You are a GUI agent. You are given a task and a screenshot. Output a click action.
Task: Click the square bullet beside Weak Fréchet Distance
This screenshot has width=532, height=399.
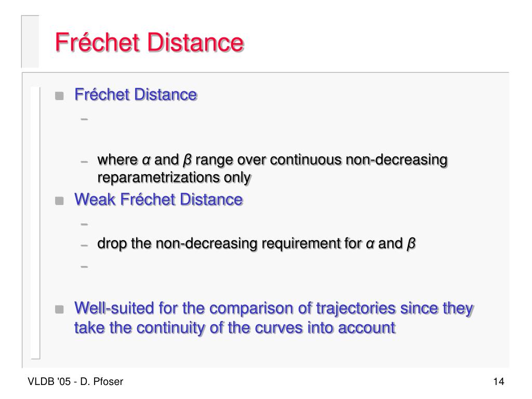59,201
